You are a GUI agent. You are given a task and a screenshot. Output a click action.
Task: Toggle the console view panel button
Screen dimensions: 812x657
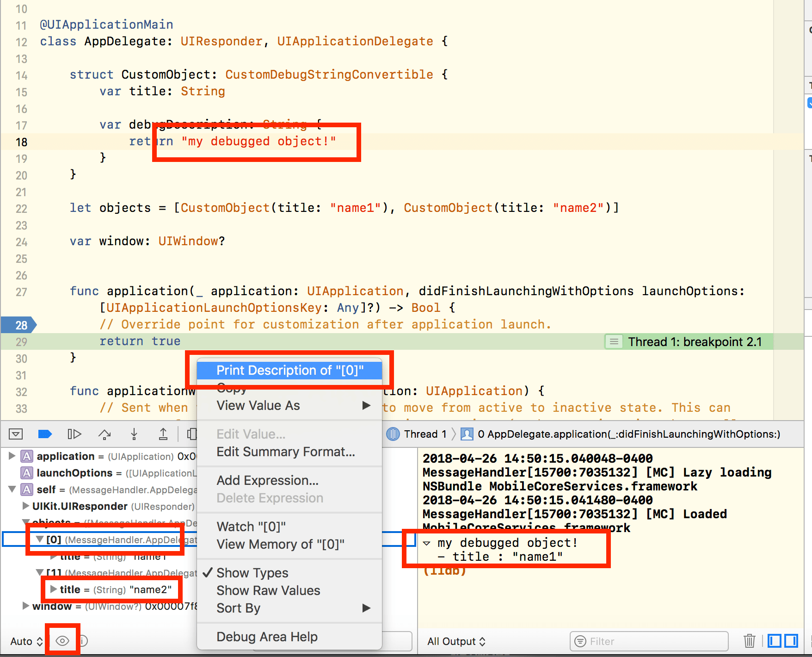(x=791, y=641)
